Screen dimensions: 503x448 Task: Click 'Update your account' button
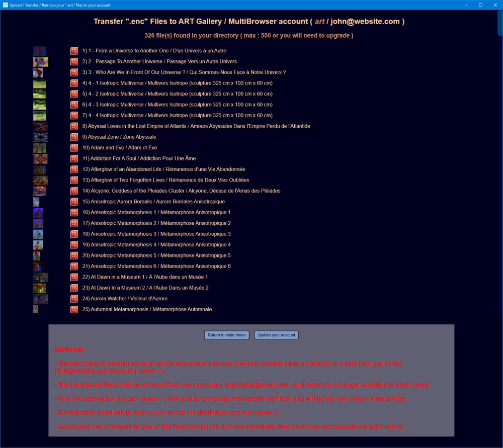pyautogui.click(x=276, y=335)
